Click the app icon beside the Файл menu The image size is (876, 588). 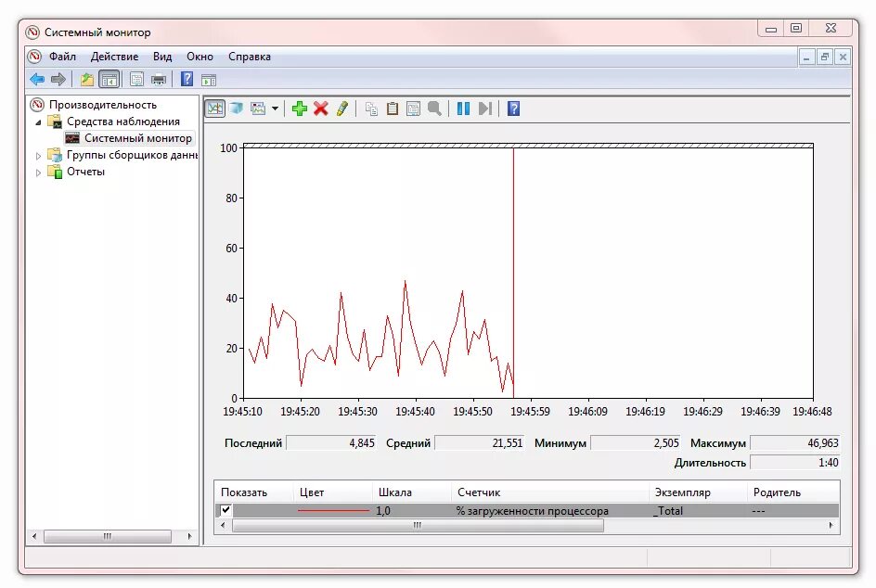click(x=34, y=57)
